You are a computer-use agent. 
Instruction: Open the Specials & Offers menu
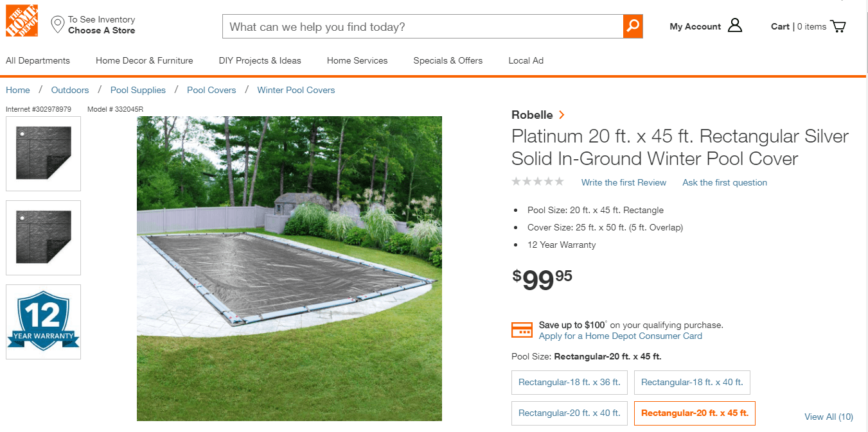(448, 60)
